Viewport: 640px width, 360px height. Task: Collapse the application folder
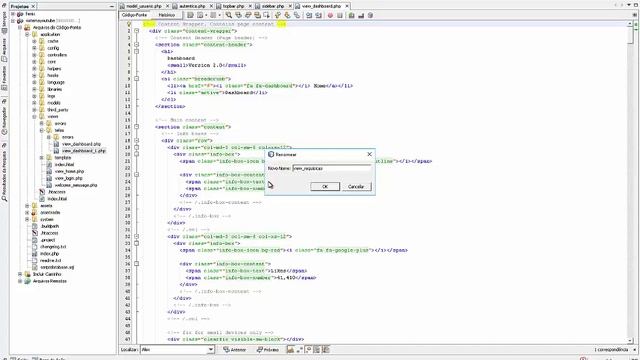point(27,34)
